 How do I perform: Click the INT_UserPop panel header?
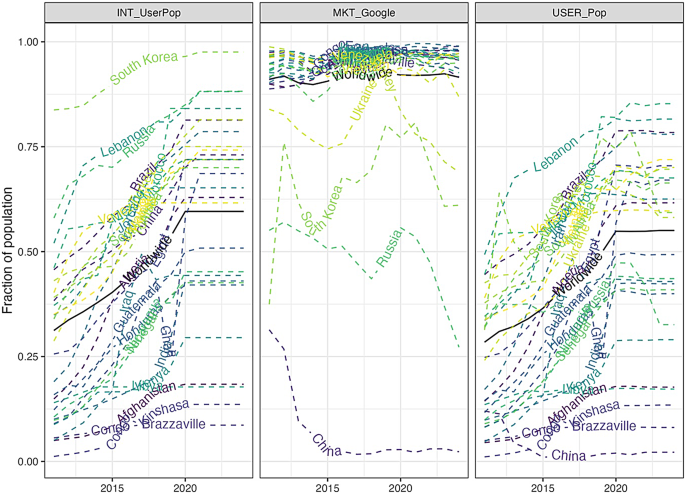(148, 15)
